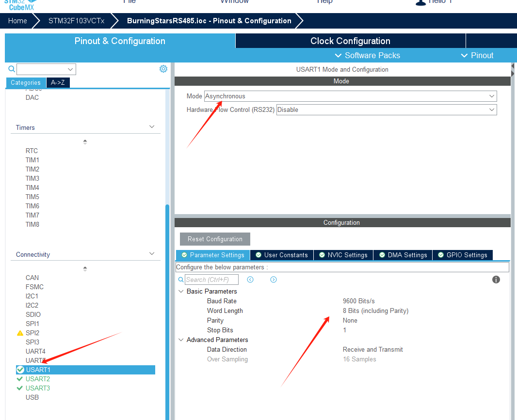Open the Hardware Flow Control dropdown
The height and width of the screenshot is (420, 517).
tap(387, 109)
